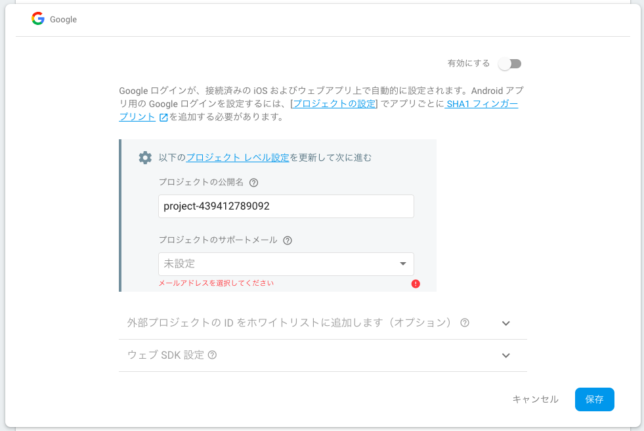Click the Google provider title text

coord(63,19)
